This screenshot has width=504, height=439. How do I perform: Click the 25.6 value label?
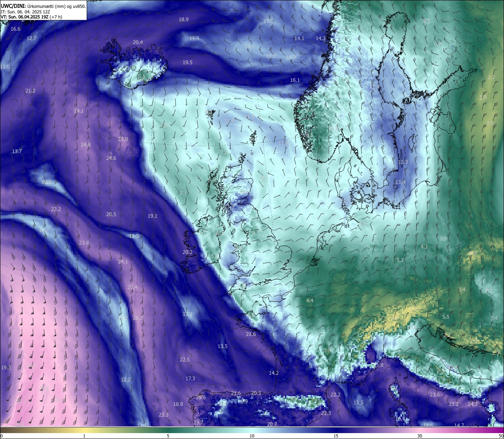[x=201, y=397]
